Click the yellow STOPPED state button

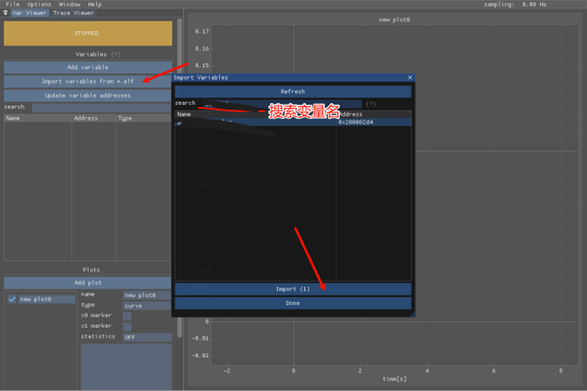pos(88,33)
